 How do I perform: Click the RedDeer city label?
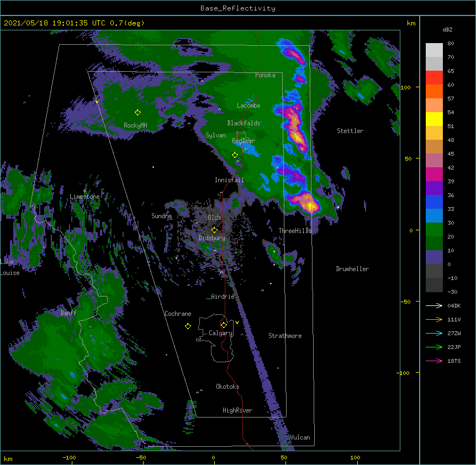point(244,141)
